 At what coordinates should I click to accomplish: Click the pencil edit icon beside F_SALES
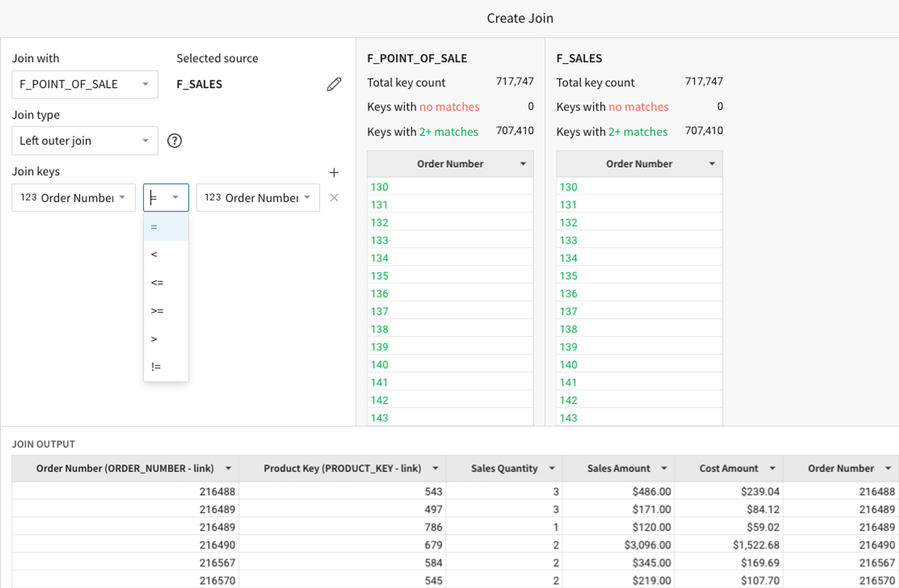[x=334, y=84]
